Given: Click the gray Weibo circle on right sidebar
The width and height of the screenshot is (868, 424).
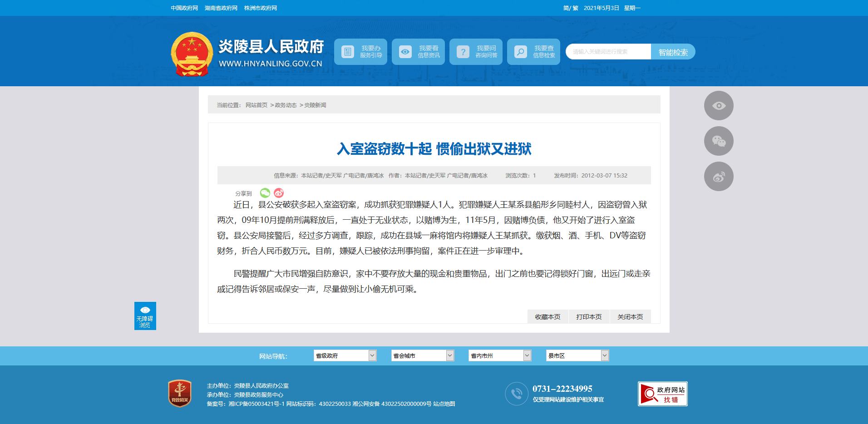Looking at the screenshot, I should [x=718, y=177].
